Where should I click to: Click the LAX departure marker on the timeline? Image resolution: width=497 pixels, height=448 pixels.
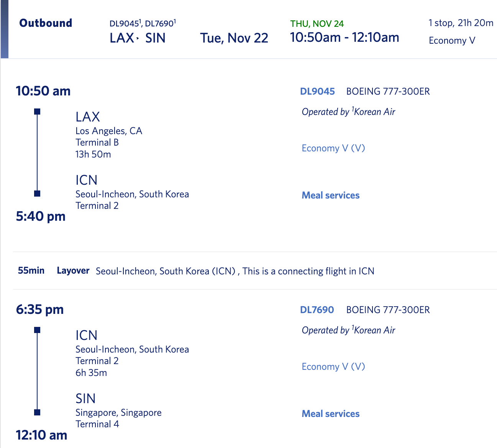(x=37, y=112)
